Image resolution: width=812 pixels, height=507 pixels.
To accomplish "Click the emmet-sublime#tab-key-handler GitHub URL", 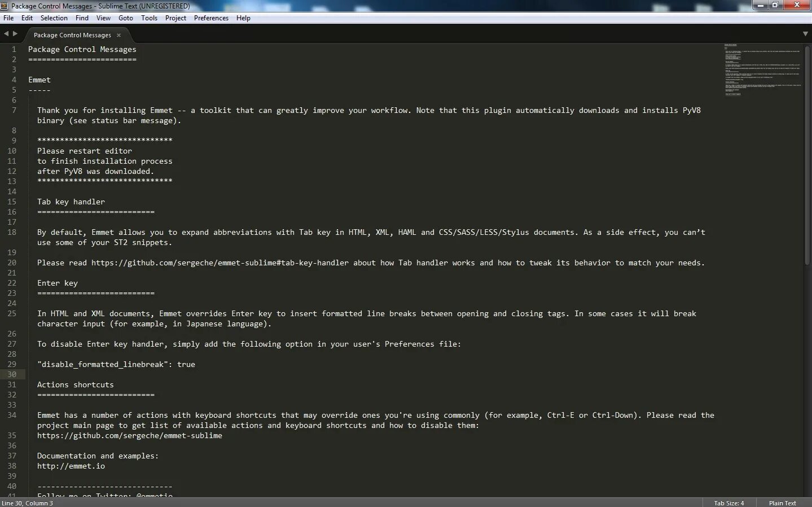I will (x=220, y=263).
